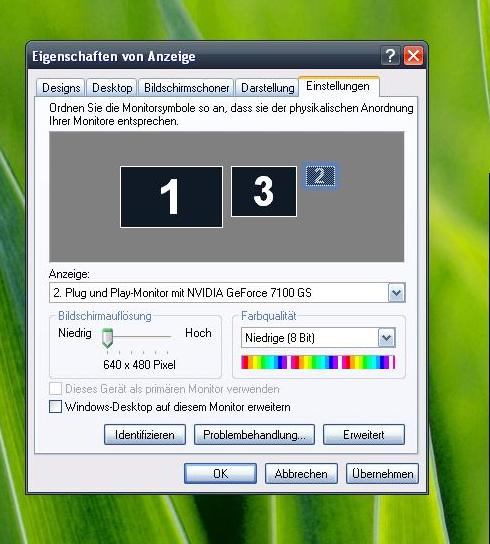Click the Erweitert button
Screen dimensions: 490x544
364,434
